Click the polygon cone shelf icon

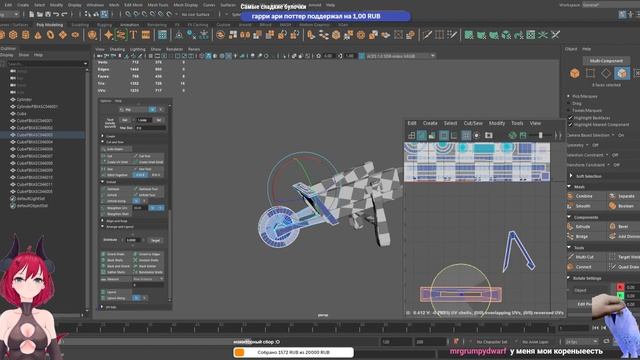(38, 35)
